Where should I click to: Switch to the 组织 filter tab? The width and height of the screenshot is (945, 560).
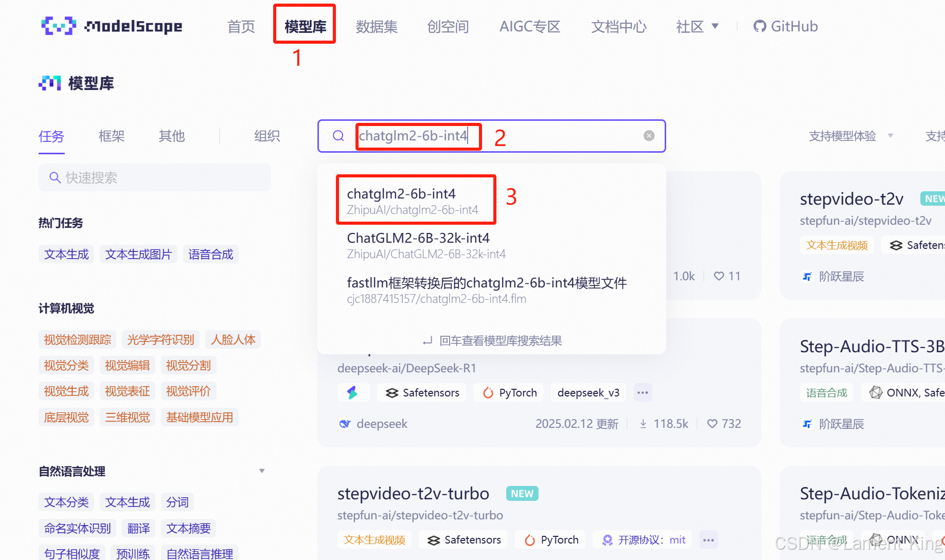[x=267, y=136]
